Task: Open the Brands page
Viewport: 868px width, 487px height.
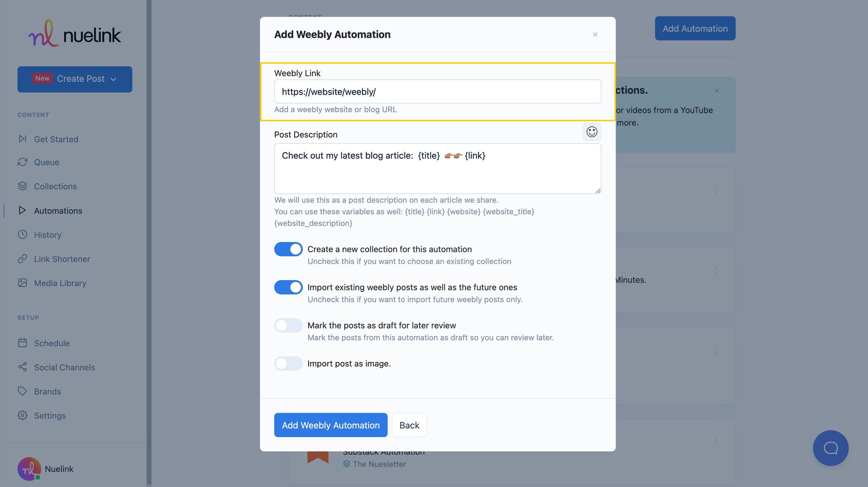Action: 47,391
